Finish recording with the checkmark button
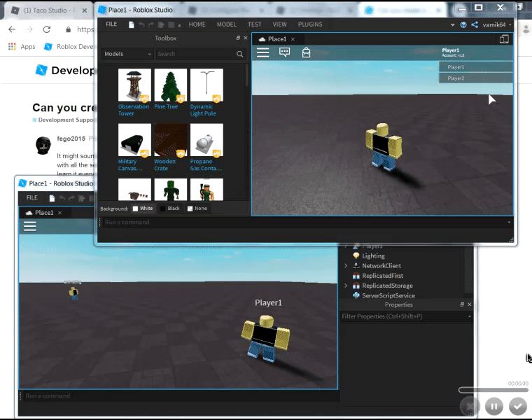Image resolution: width=532 pixels, height=420 pixels. tap(518, 406)
